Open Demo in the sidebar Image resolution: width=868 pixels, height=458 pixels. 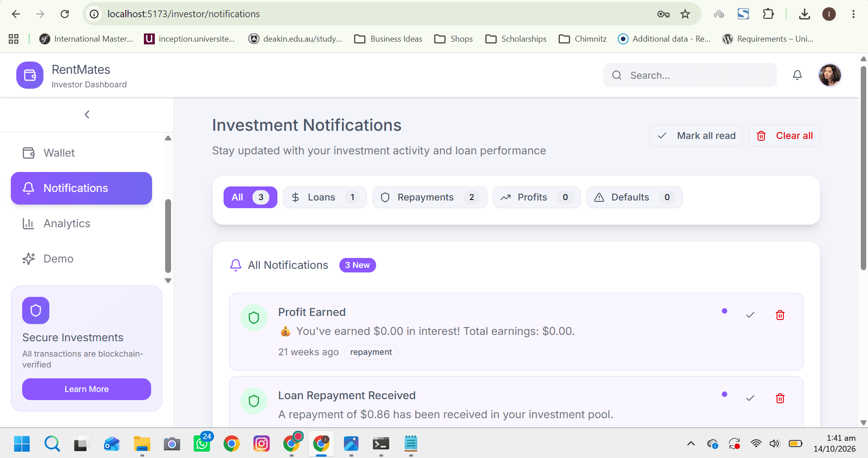[81, 259]
